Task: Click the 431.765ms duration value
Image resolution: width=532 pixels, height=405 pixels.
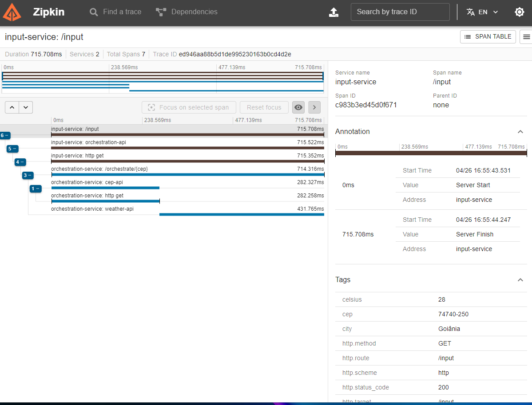Action: (x=310, y=209)
